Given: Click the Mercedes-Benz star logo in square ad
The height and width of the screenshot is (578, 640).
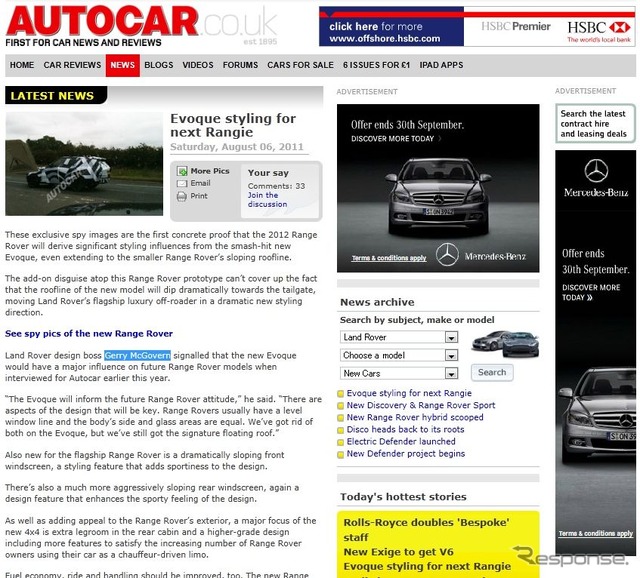Looking at the screenshot, I should point(447,255).
